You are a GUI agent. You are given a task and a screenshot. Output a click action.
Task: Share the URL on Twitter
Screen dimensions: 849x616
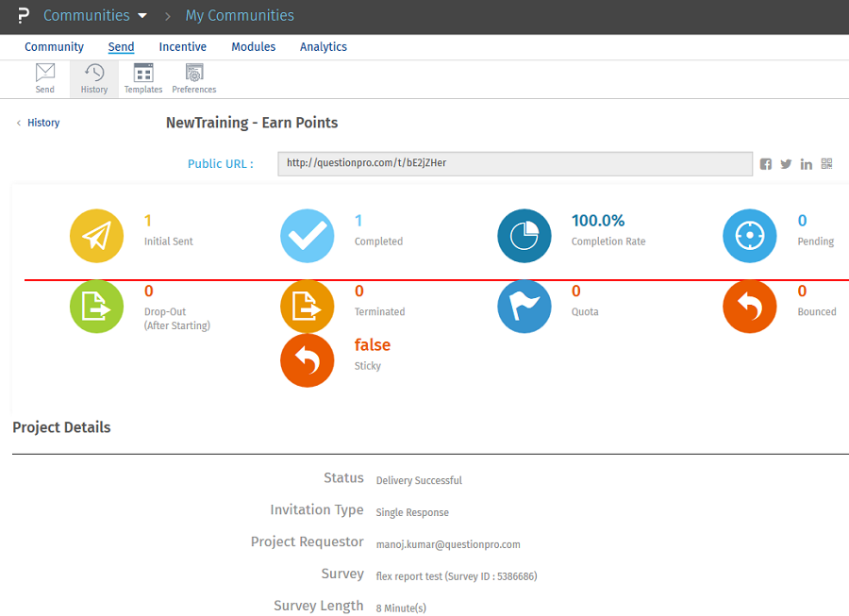(786, 164)
